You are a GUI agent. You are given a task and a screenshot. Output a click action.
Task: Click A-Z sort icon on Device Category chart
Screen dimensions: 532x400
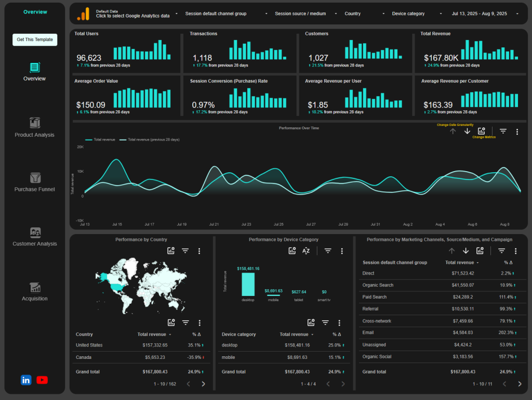tap(306, 250)
